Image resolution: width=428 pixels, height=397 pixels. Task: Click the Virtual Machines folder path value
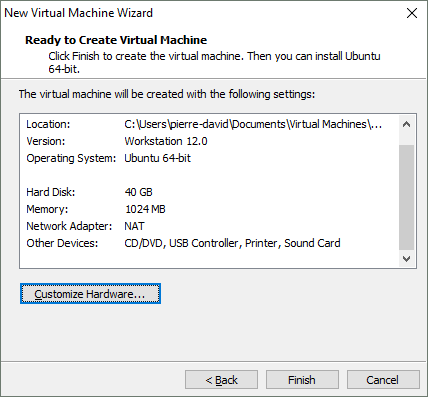[253, 124]
